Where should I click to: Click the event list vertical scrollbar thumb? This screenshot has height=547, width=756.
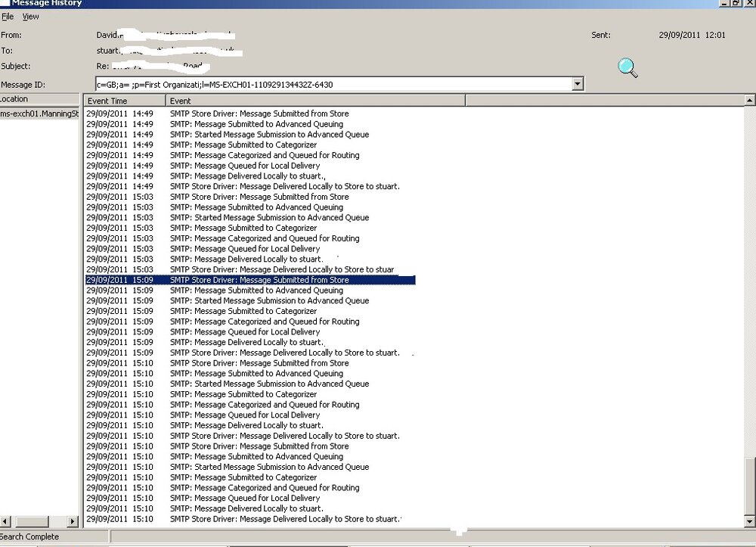750,486
